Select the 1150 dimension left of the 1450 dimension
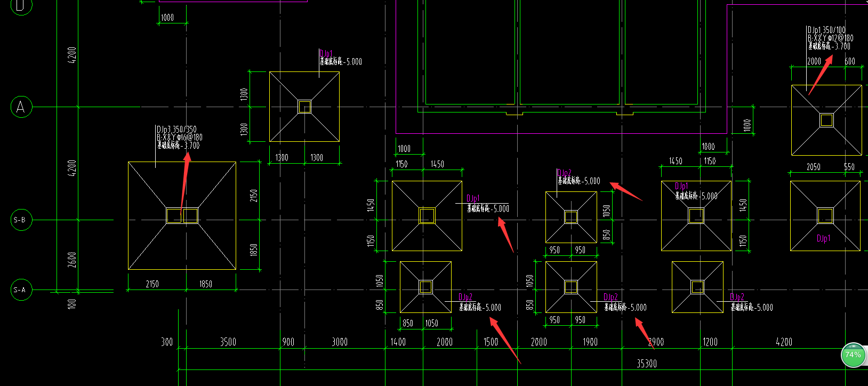Viewport: 868px width, 386px height. tap(401, 164)
